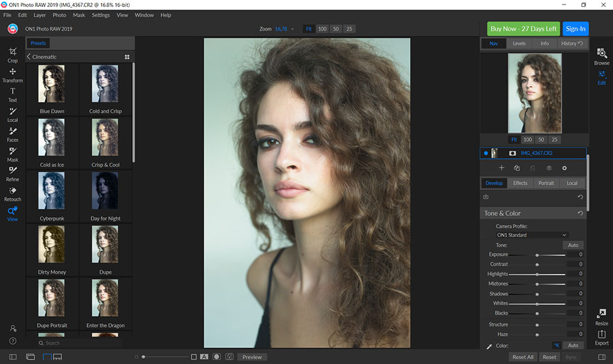Open the Levels tab
This screenshot has width=613, height=364.
(519, 43)
